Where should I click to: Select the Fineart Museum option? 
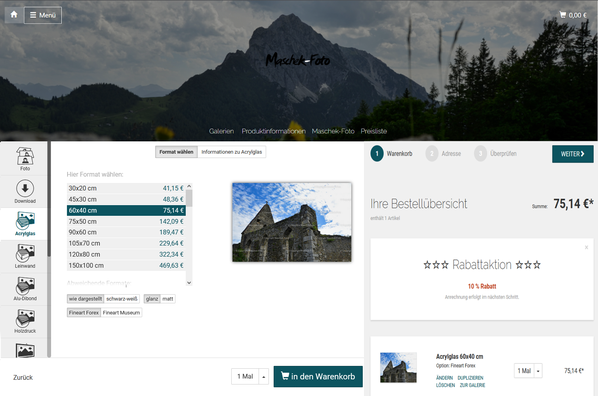121,312
